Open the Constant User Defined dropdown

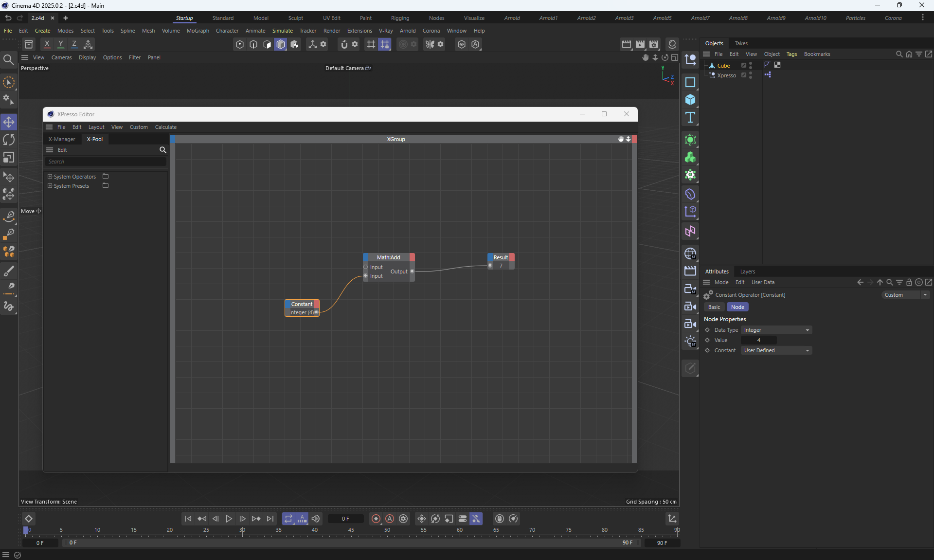click(776, 350)
